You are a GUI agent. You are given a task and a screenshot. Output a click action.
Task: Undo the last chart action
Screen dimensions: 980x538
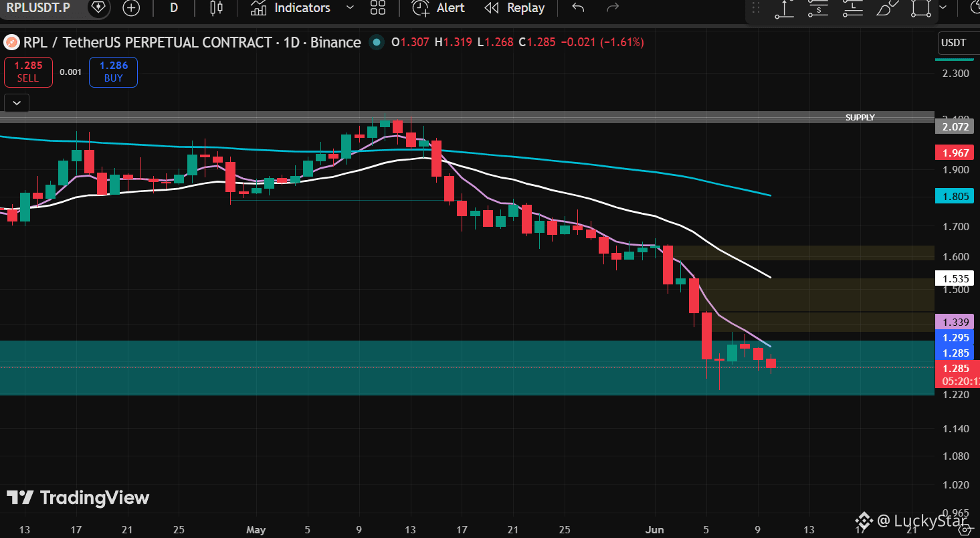pos(579,8)
